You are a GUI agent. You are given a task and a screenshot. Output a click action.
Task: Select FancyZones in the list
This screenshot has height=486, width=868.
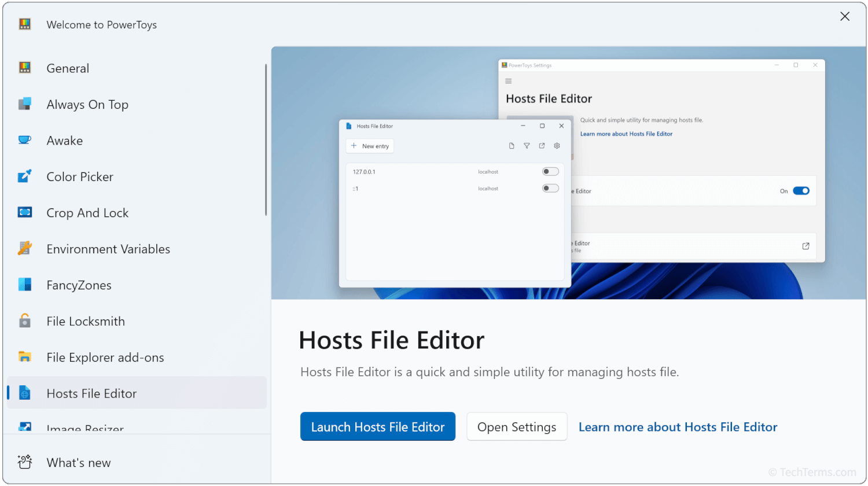(137, 285)
